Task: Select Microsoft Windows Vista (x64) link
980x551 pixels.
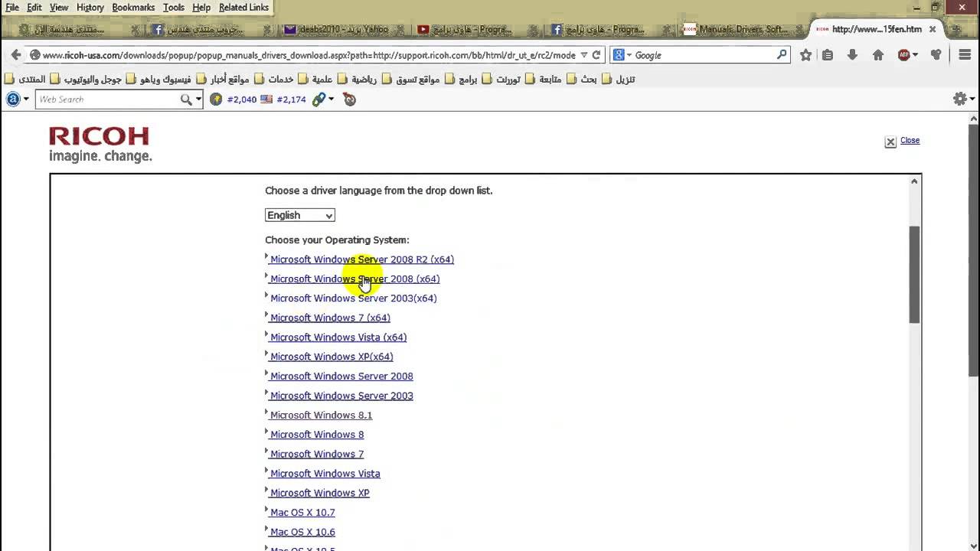Action: [x=338, y=337]
